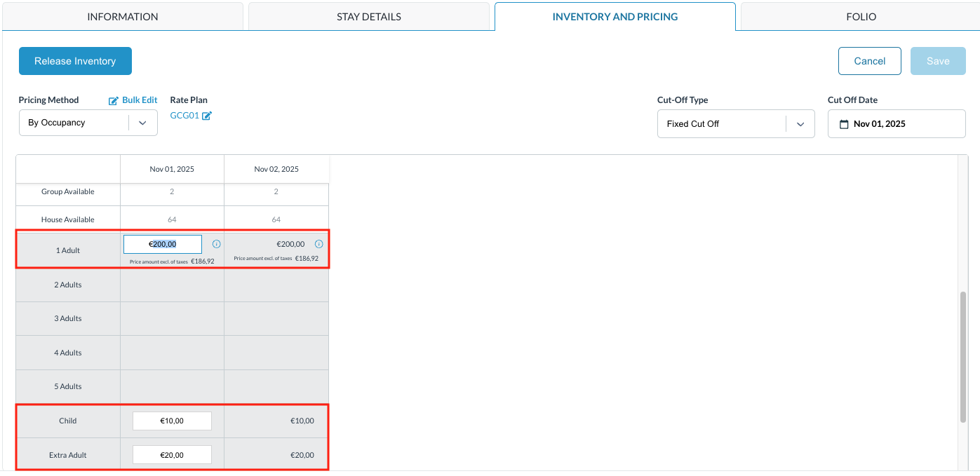Screen dimensions: 980x476
Task: Open the GCG01 rate plan link
Action: [x=184, y=116]
